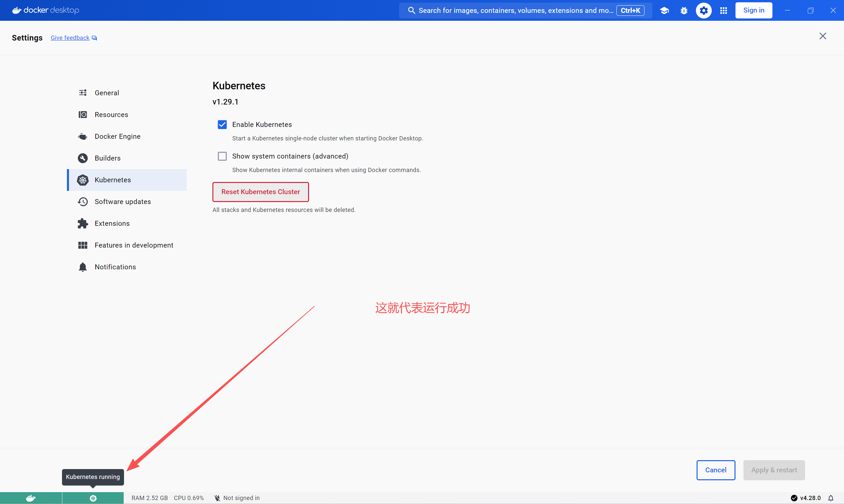
Task: Click the Give feedback link
Action: [70, 38]
